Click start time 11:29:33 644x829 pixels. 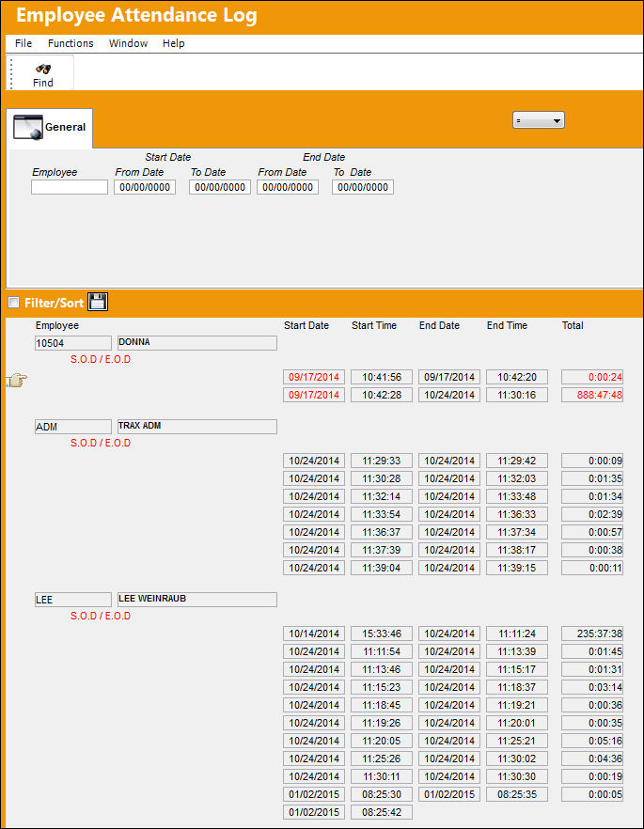(382, 461)
